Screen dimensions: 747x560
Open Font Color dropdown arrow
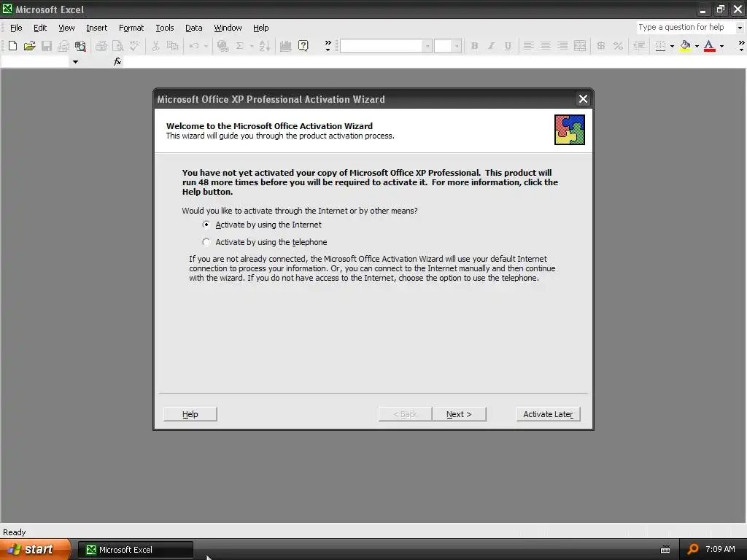[721, 46]
